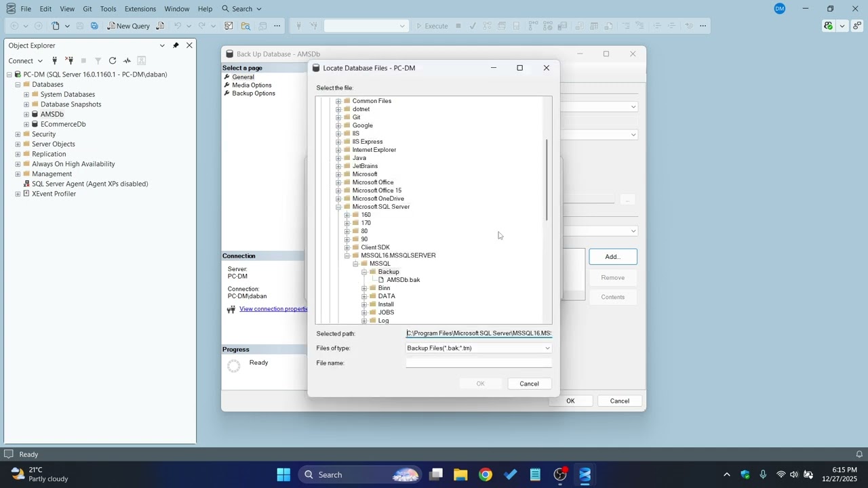Select the AMSDb.bak file

(x=403, y=280)
